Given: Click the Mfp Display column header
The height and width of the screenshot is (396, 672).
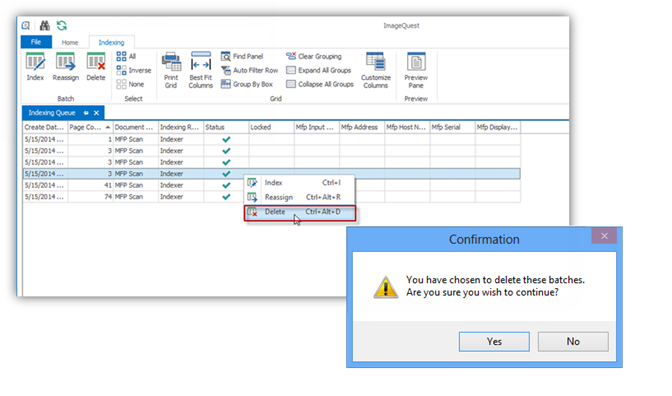Looking at the screenshot, I should pyautogui.click(x=498, y=127).
